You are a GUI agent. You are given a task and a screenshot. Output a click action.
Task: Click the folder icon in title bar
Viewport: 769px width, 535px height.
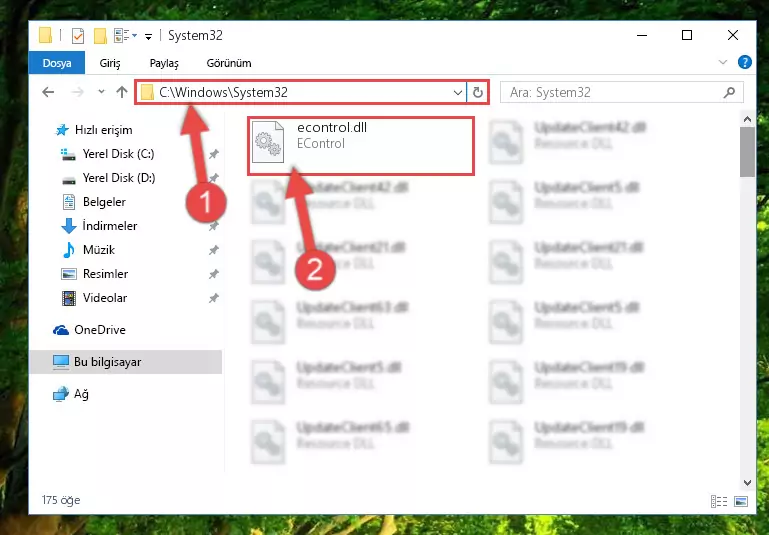[45, 36]
